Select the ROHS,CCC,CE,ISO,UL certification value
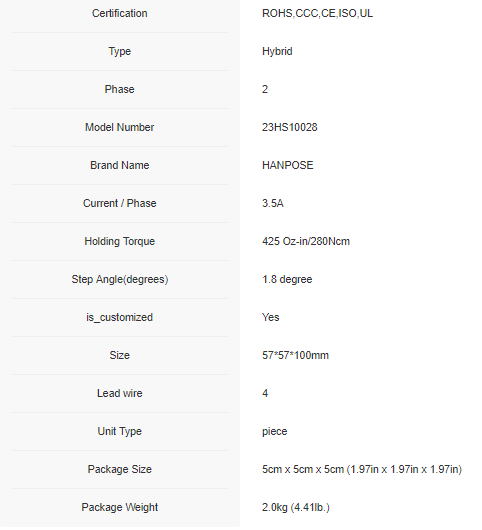482x530 pixels. coord(317,13)
